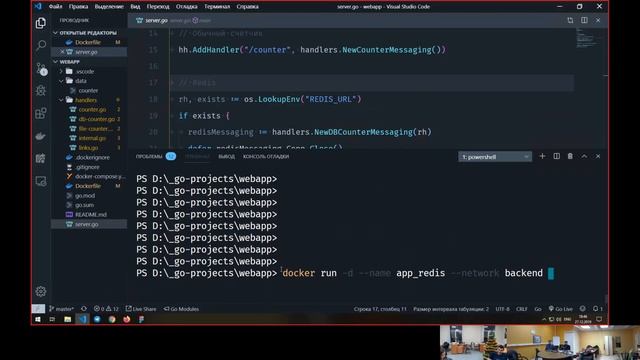Collapse the WEBAPP folder section
The width and height of the screenshot is (640, 360).
[x=69, y=62]
